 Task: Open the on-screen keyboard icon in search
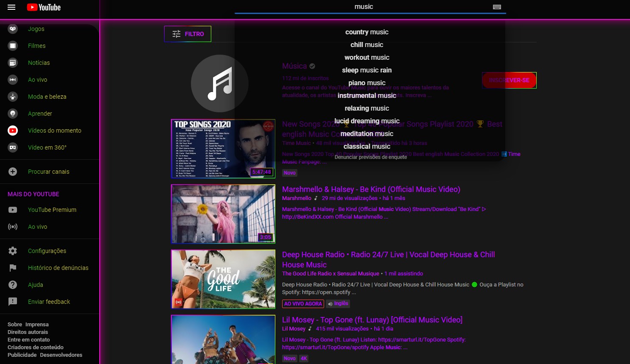point(497,7)
